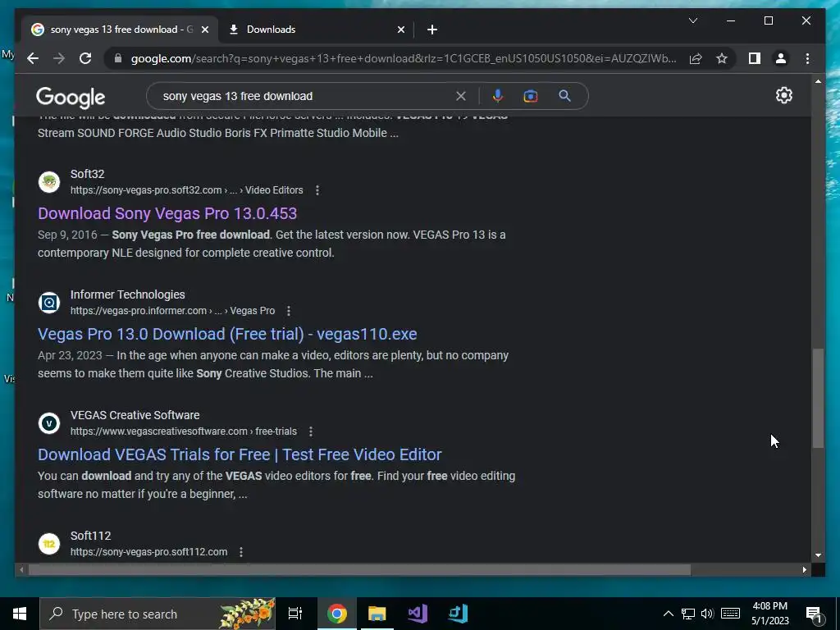Click the taskbar search box
This screenshot has height=630, width=840.
(x=157, y=614)
